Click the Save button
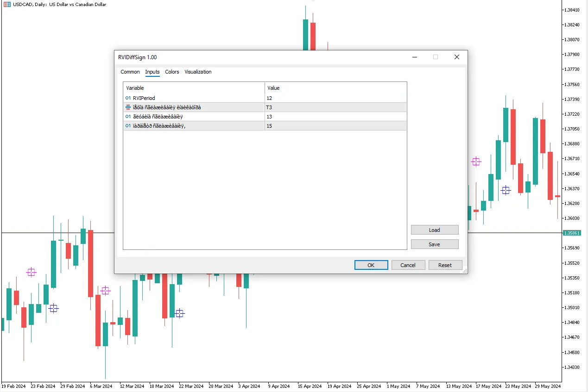Viewport: 588px width, 392px height. point(435,244)
